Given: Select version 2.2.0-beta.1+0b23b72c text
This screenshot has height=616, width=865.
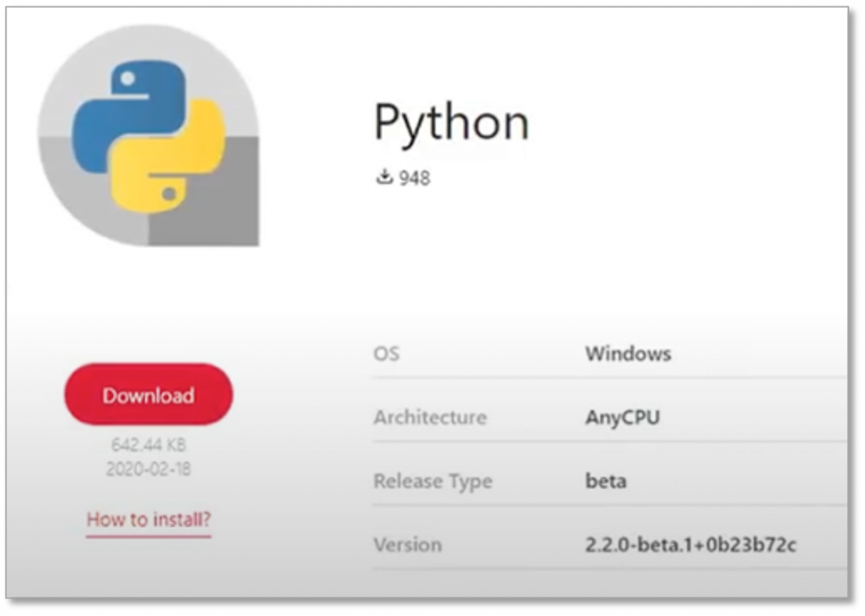Looking at the screenshot, I should coord(691,544).
